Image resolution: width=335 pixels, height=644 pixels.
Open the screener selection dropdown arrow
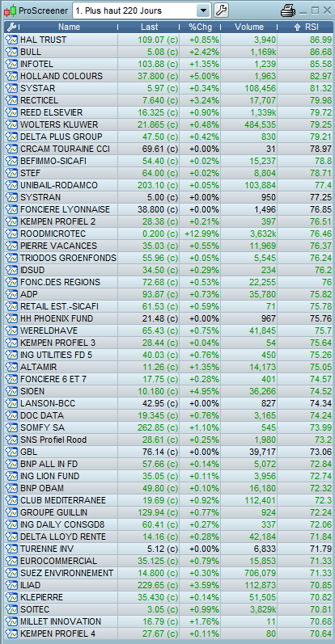203,11
